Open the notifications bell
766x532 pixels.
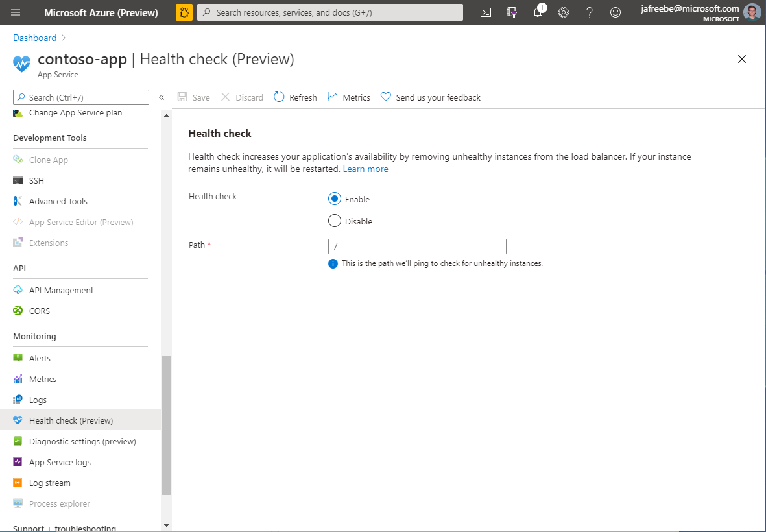538,12
